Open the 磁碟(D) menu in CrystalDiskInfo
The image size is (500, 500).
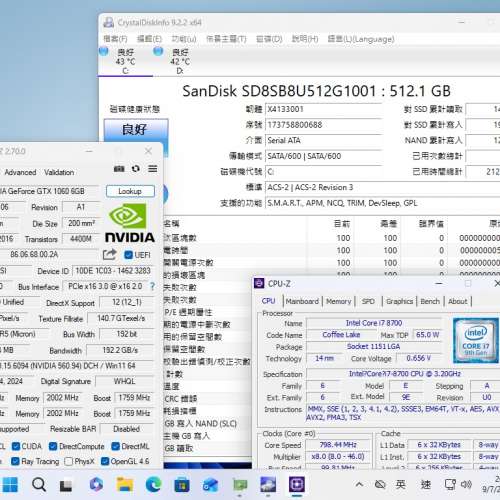[x=269, y=39]
